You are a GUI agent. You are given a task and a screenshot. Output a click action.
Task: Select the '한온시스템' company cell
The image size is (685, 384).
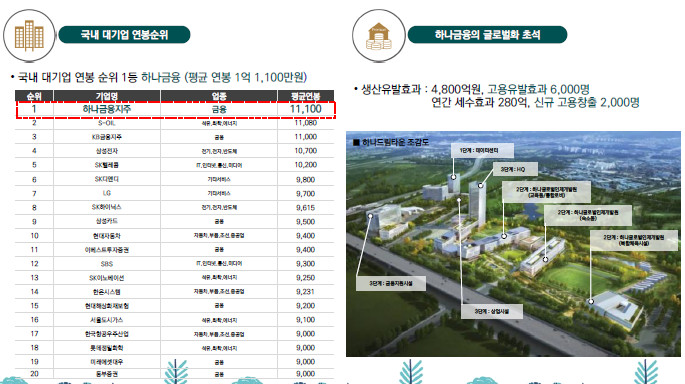pos(107,292)
